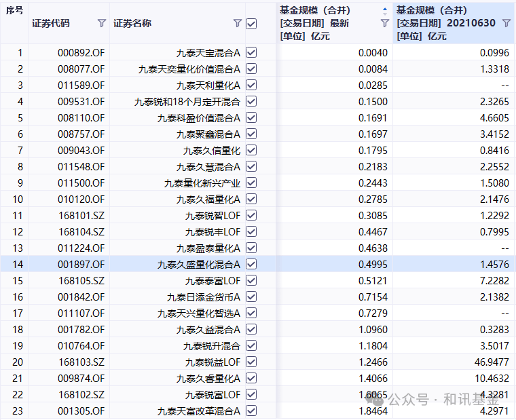The width and height of the screenshot is (516, 420).
Task: Click fund name 九泰天富改革混合A
Action: pyautogui.click(x=199, y=411)
